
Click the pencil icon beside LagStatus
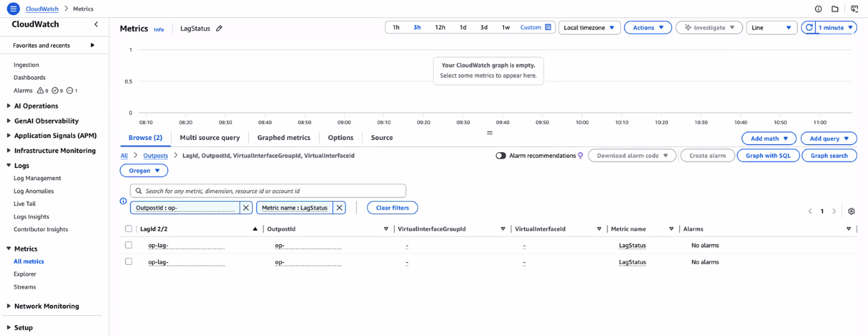[220, 29]
